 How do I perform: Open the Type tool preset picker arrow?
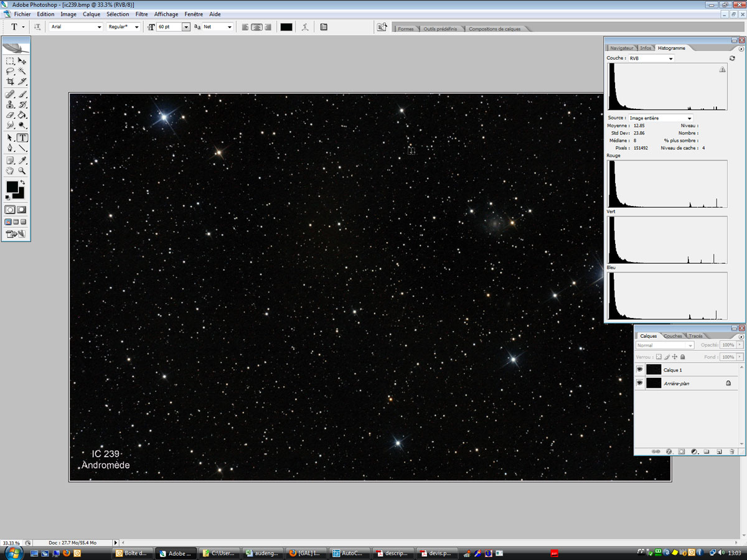click(x=23, y=27)
